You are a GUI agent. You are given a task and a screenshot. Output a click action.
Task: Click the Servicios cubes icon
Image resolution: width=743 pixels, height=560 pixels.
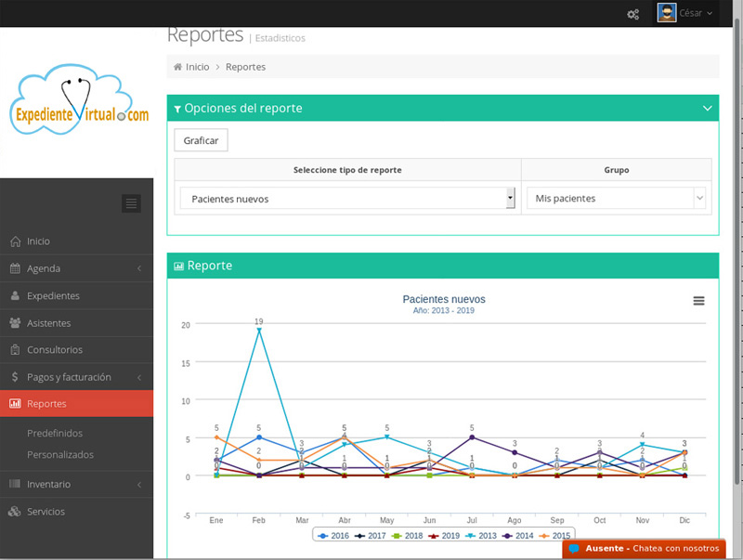[x=15, y=511]
